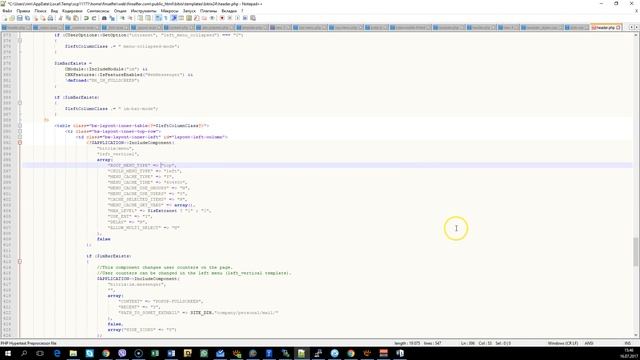Click the "$imBarExists =" code line
The image size is (640, 360).
73,63
